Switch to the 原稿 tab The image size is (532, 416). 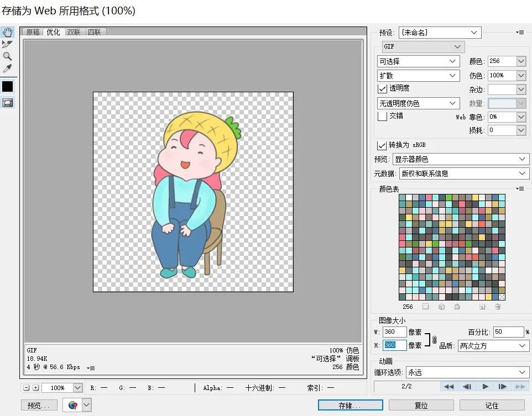tap(33, 32)
